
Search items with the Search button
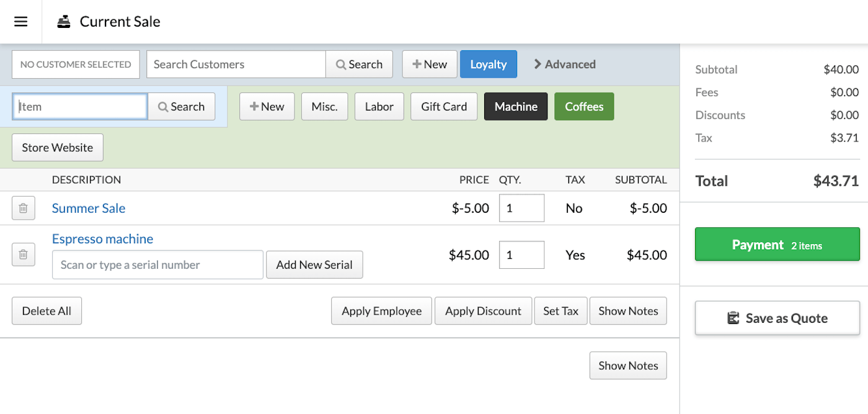click(x=182, y=107)
